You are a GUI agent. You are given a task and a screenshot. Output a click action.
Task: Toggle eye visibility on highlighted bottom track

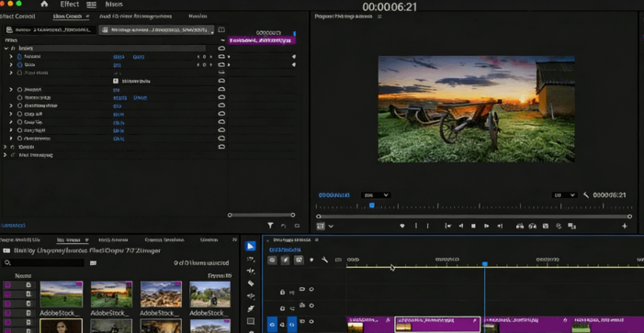coord(311,321)
